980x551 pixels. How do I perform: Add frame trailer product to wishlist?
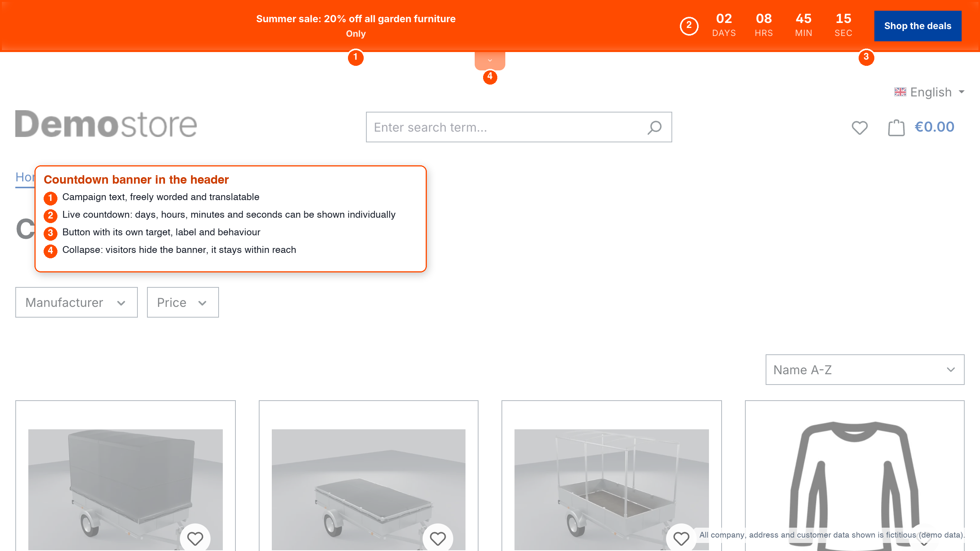tap(681, 538)
